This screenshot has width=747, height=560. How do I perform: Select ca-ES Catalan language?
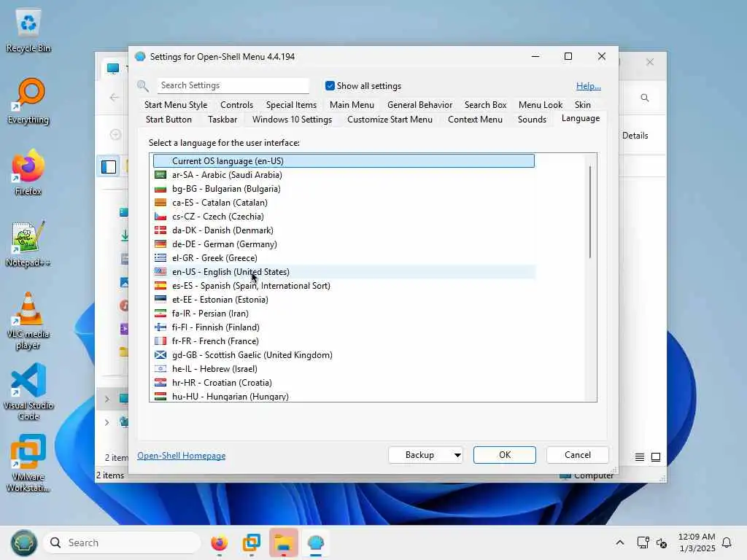[344, 203]
